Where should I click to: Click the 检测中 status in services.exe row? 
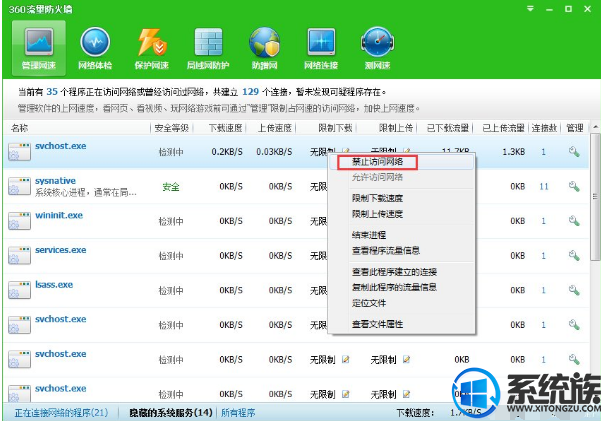[171, 256]
